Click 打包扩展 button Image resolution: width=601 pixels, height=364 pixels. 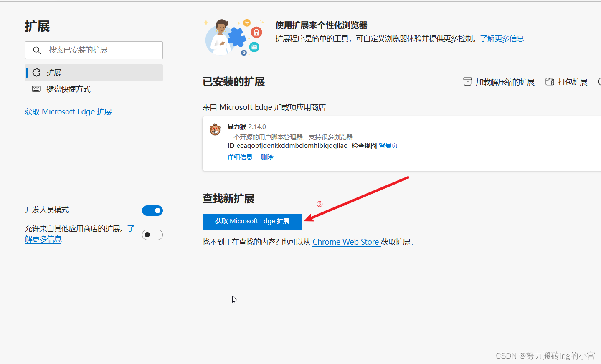click(566, 82)
